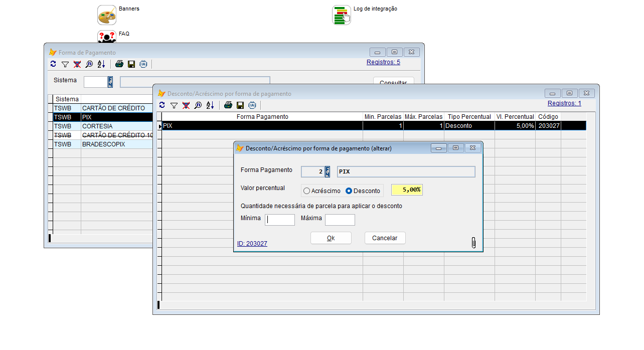Click the Tipo Percentual column header
644x350 pixels.
469,117
